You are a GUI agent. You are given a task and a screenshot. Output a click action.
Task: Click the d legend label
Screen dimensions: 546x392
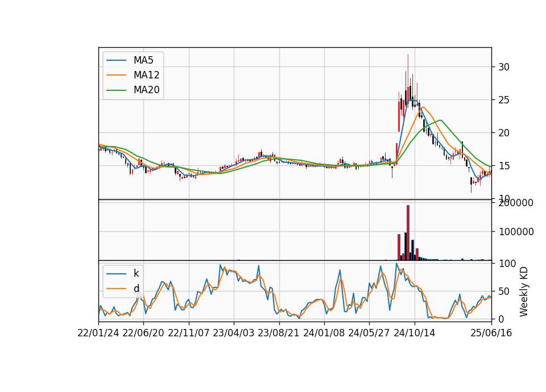[x=136, y=289]
